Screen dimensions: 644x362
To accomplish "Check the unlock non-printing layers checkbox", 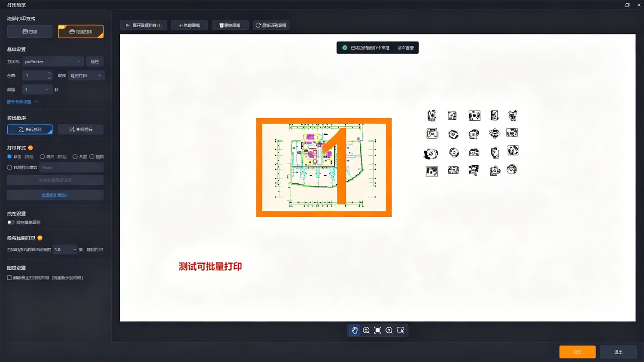I will [9, 278].
